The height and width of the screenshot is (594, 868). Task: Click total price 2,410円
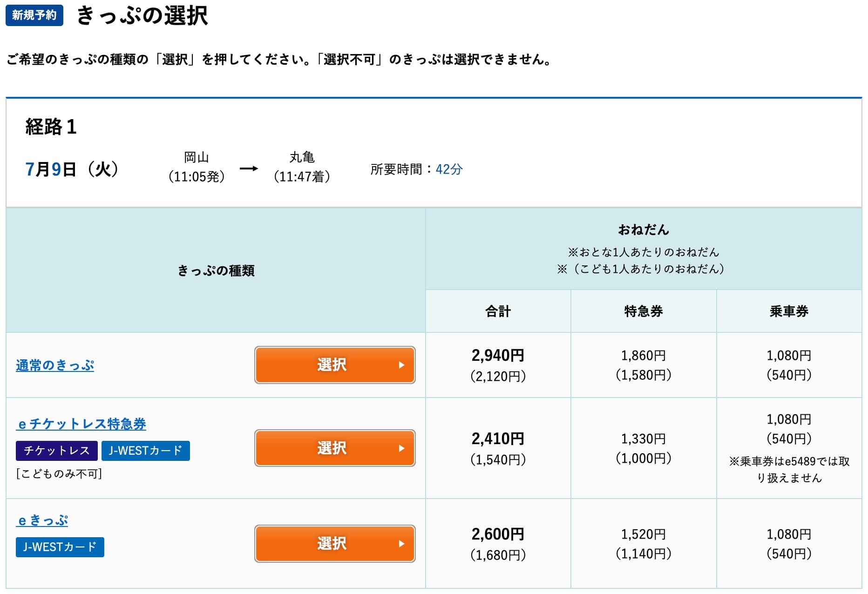498,439
